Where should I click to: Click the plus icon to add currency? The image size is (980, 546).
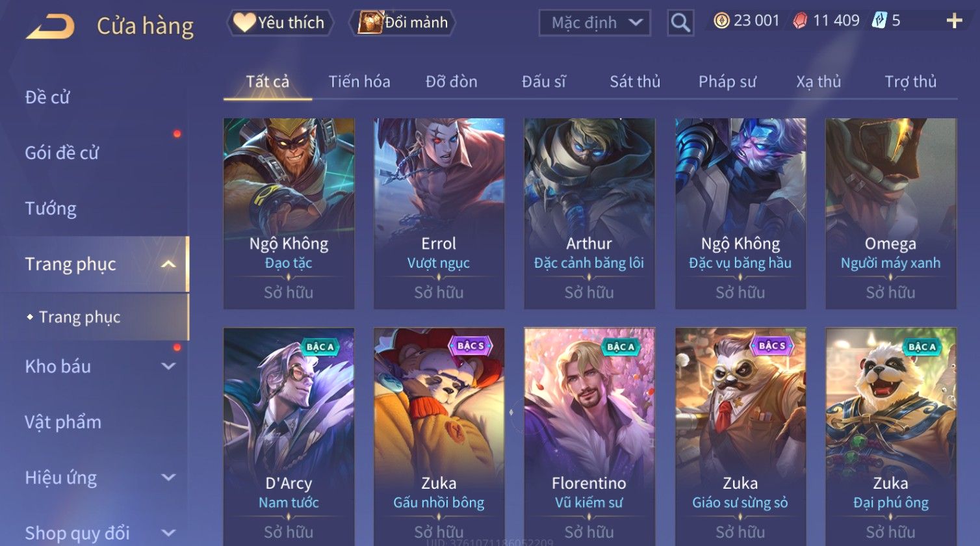click(954, 21)
